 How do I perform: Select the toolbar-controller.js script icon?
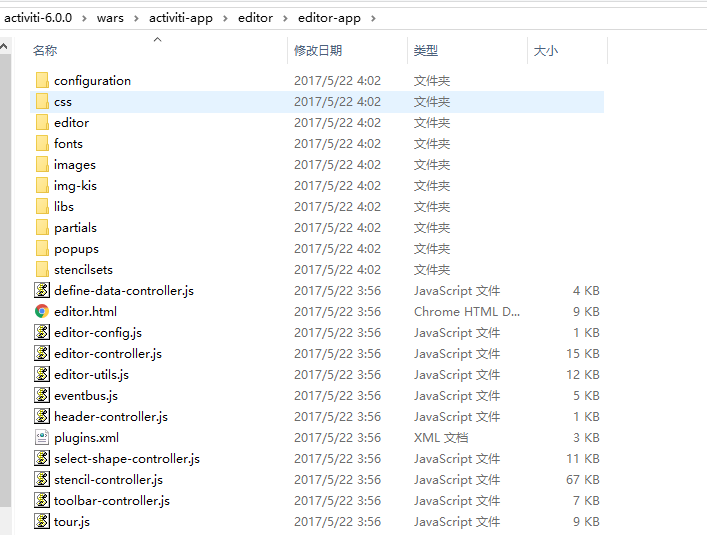pos(42,500)
